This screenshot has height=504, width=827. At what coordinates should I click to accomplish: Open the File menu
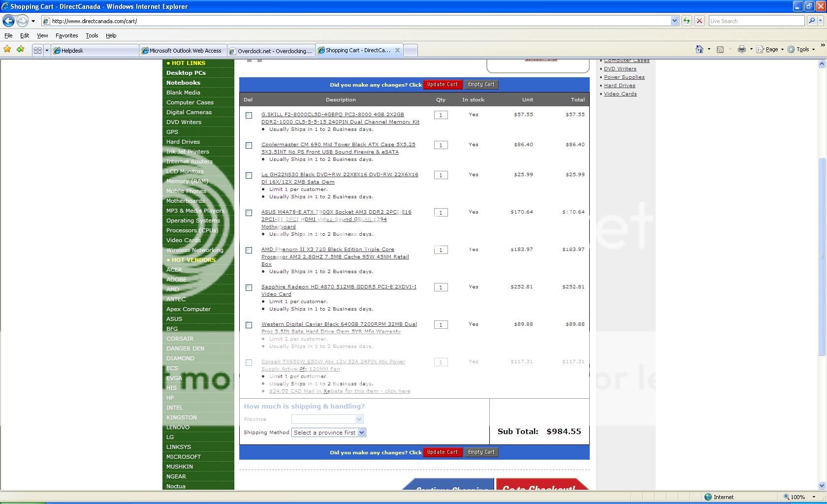coord(8,35)
